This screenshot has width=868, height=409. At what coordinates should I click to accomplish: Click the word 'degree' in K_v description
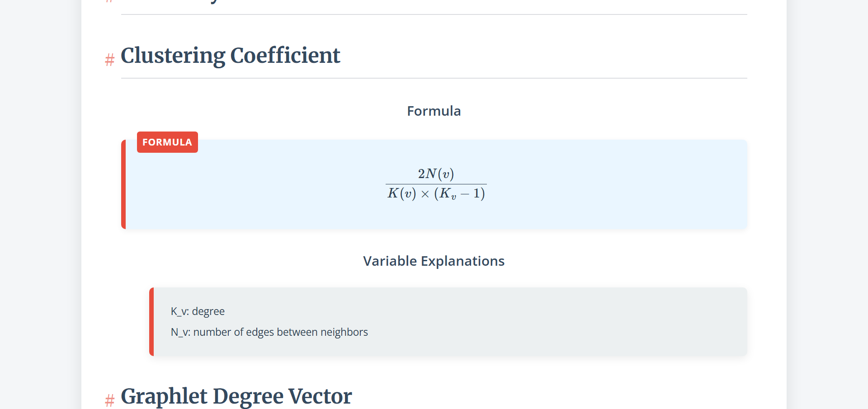tap(208, 311)
